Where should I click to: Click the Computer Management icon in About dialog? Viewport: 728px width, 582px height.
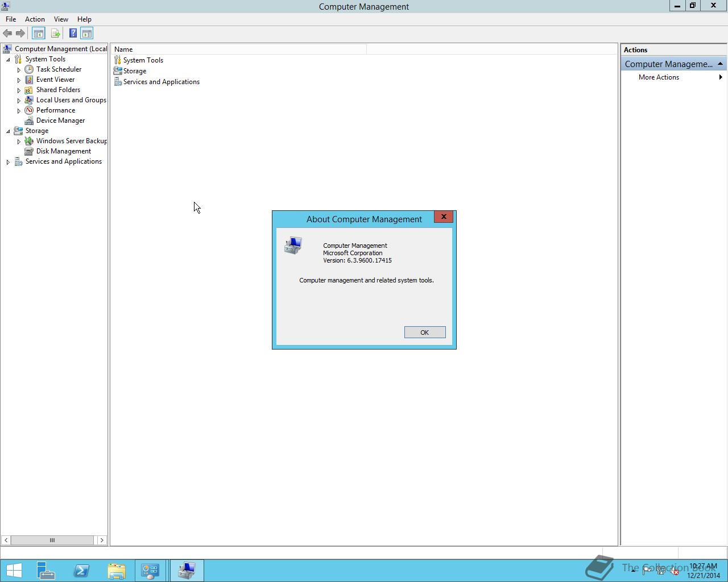(293, 246)
